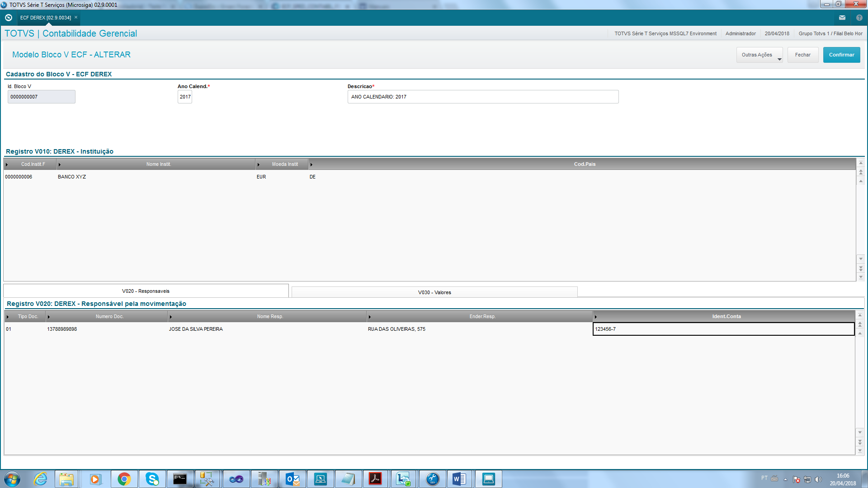
Task: Open Google Chrome from taskbar
Action: pos(124,479)
